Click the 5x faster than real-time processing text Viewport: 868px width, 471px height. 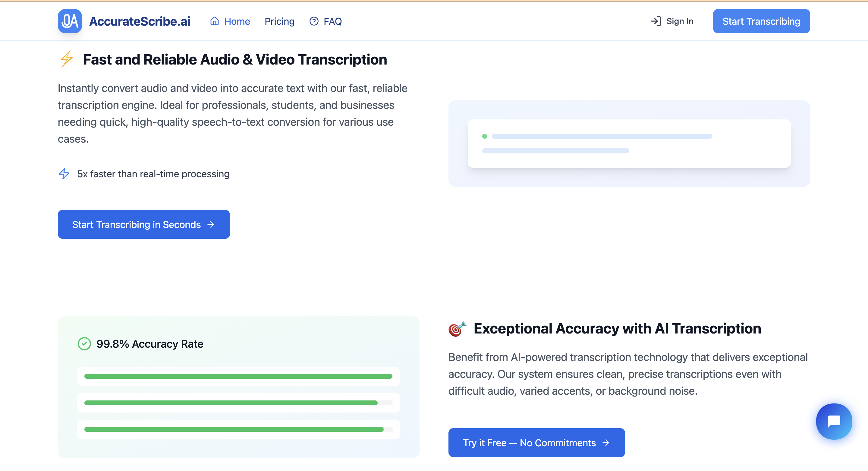pyautogui.click(x=153, y=174)
